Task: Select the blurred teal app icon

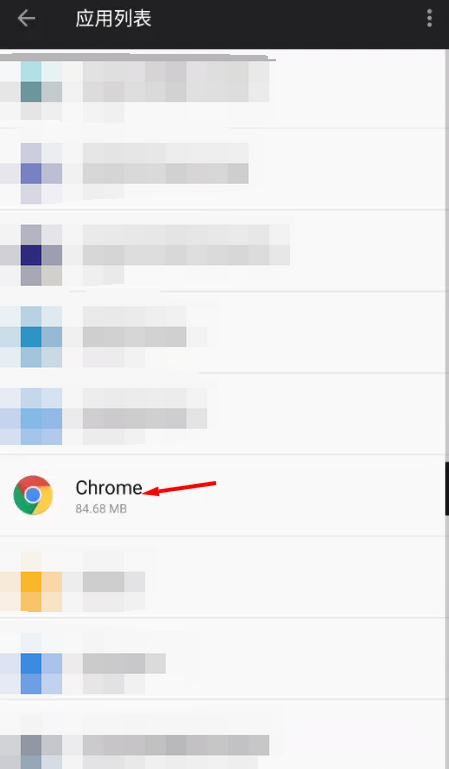Action: (41, 91)
